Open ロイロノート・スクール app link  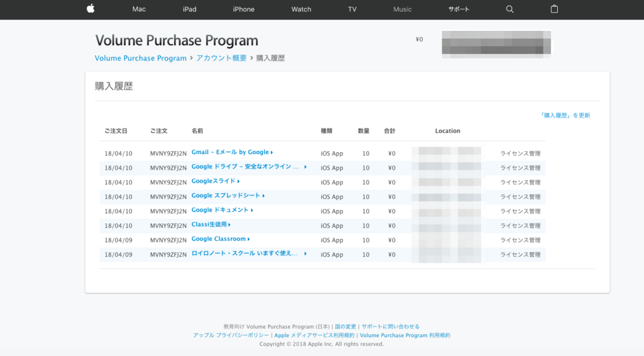pyautogui.click(x=245, y=253)
